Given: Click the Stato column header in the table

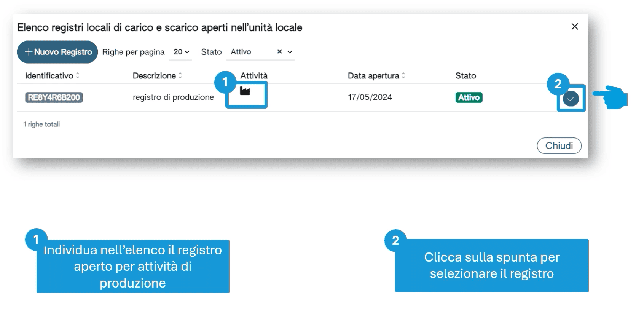Looking at the screenshot, I should click(465, 75).
